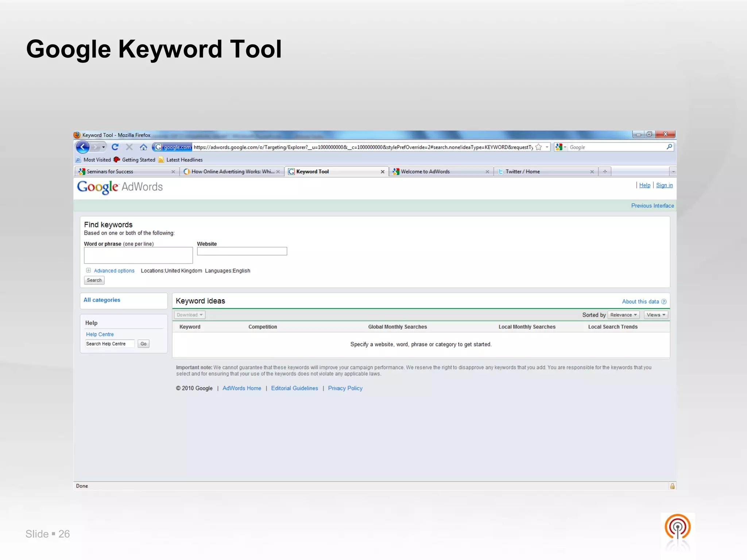The width and height of the screenshot is (747, 560).
Task: Switch to Seminars for Success tab
Action: coord(124,171)
